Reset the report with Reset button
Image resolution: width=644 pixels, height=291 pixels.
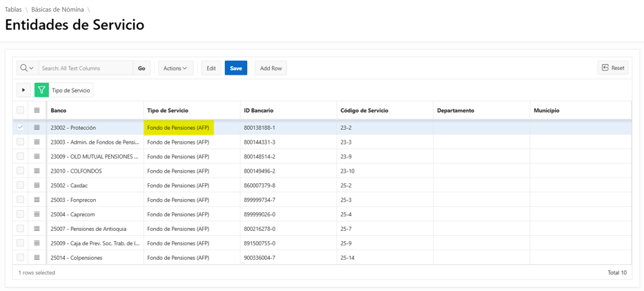(613, 68)
